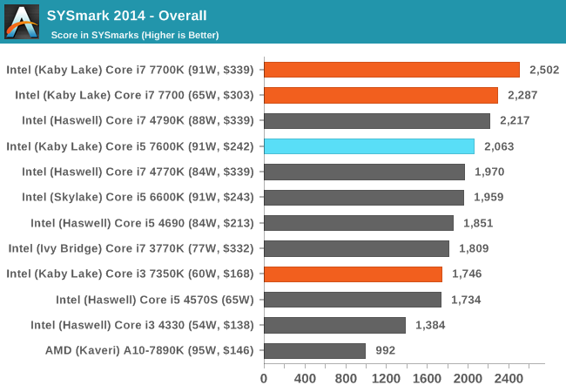Click the orange bar for Core i3 7350K
The width and height of the screenshot is (566, 392).
coord(353,274)
